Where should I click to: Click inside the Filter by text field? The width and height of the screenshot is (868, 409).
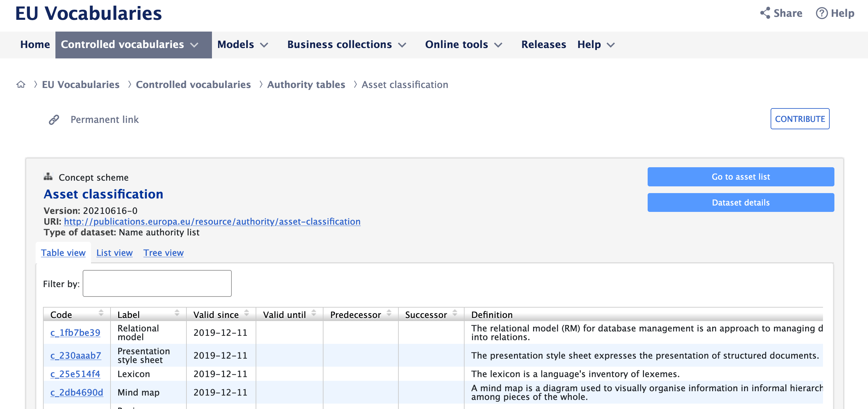pos(157,283)
